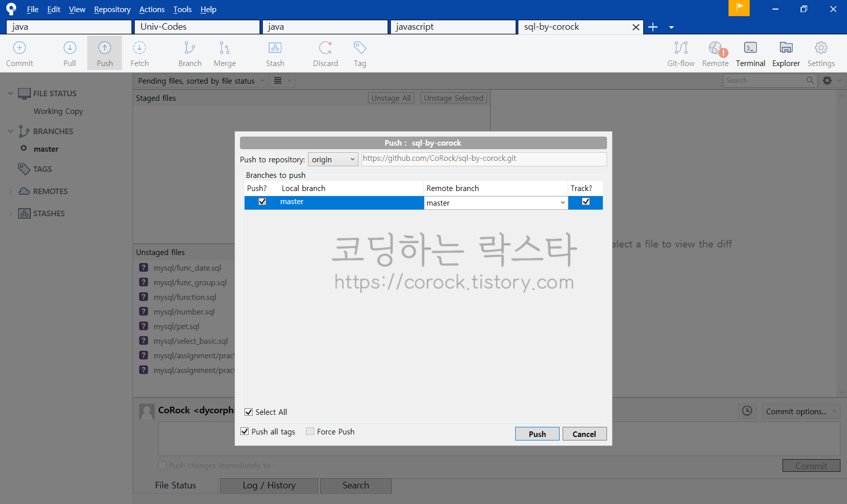The height and width of the screenshot is (504, 847).
Task: Open Explorer from the toolbar
Action: click(x=786, y=53)
